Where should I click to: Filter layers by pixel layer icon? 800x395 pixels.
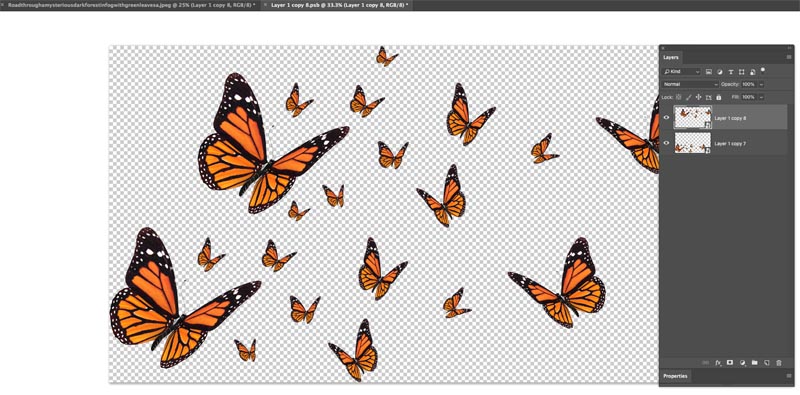[x=709, y=72]
